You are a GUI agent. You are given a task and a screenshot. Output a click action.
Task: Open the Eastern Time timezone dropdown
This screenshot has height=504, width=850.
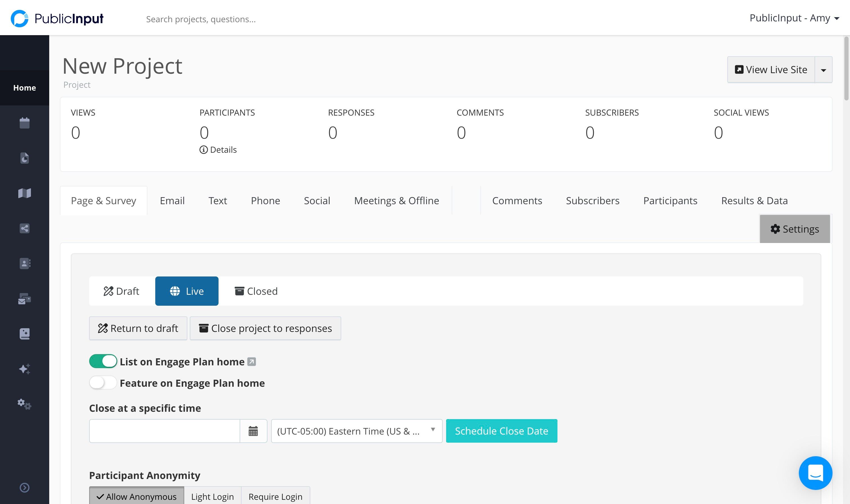coord(357,431)
